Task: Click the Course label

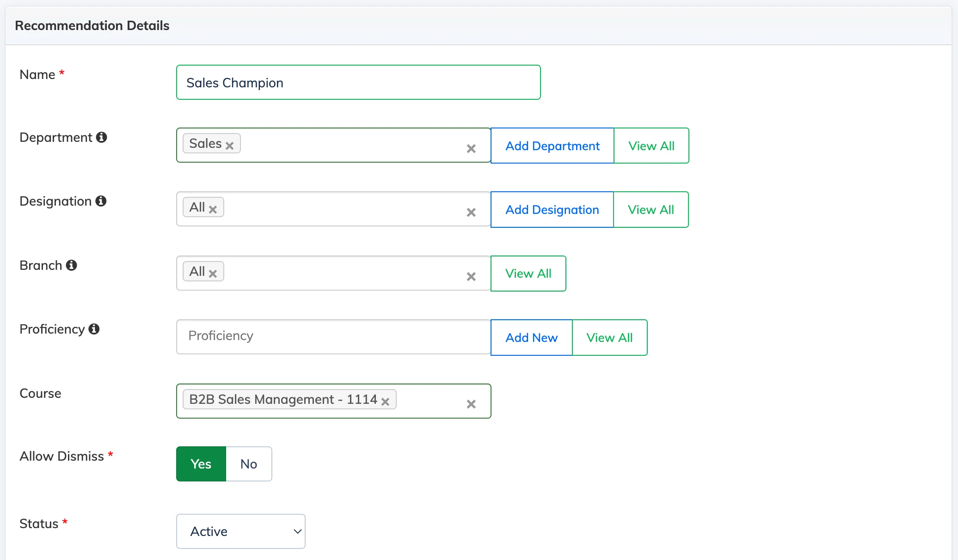Action: (40, 393)
